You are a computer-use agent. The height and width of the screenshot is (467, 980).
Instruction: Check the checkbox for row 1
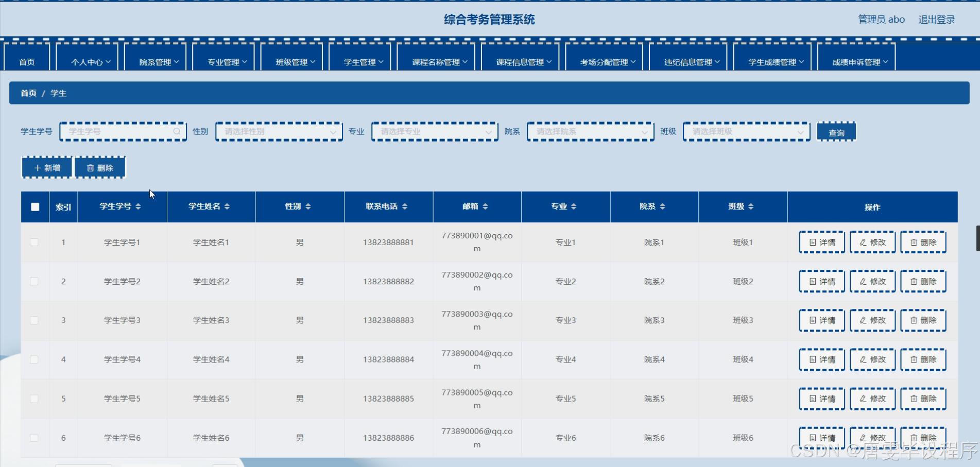click(34, 242)
